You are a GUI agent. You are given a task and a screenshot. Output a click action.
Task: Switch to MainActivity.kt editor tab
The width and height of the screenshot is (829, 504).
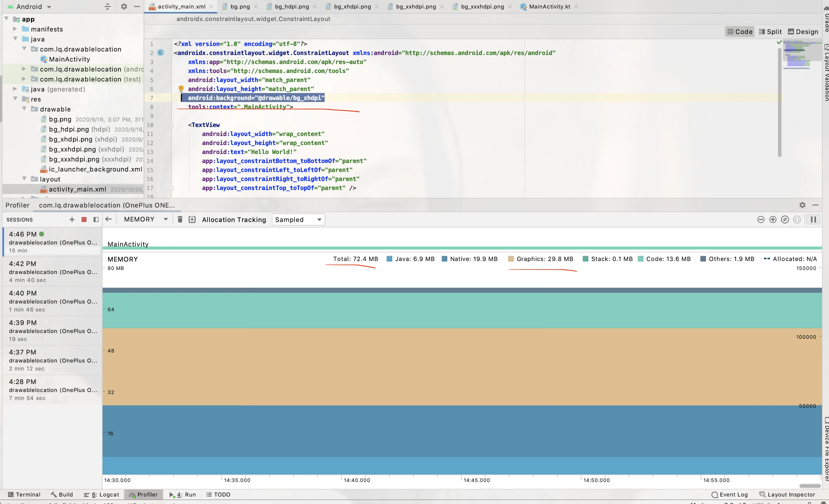coord(549,6)
